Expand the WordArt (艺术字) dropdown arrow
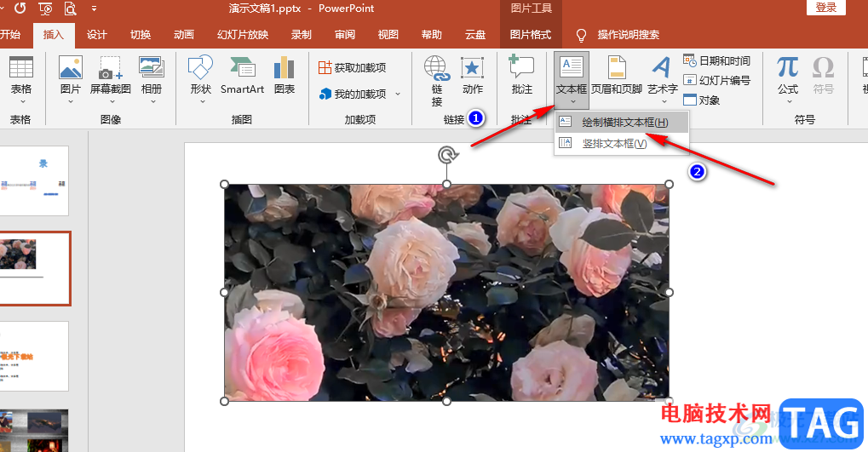868x452 pixels. coord(664,102)
